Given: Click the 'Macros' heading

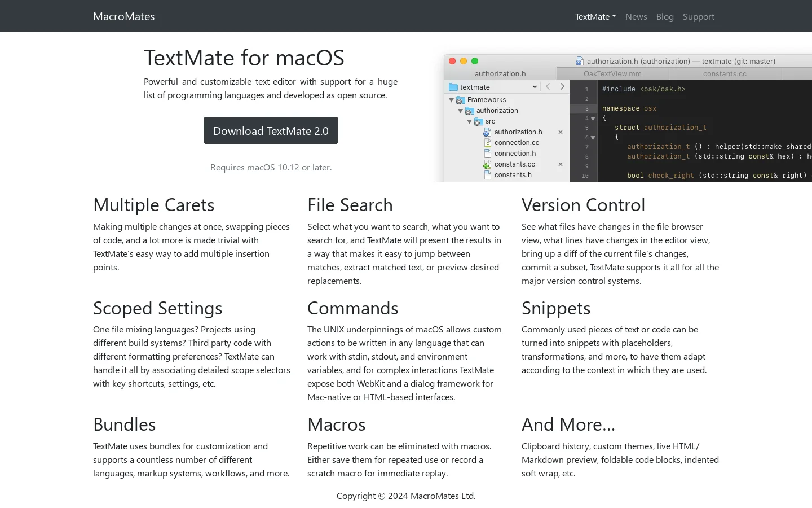Looking at the screenshot, I should [337, 424].
